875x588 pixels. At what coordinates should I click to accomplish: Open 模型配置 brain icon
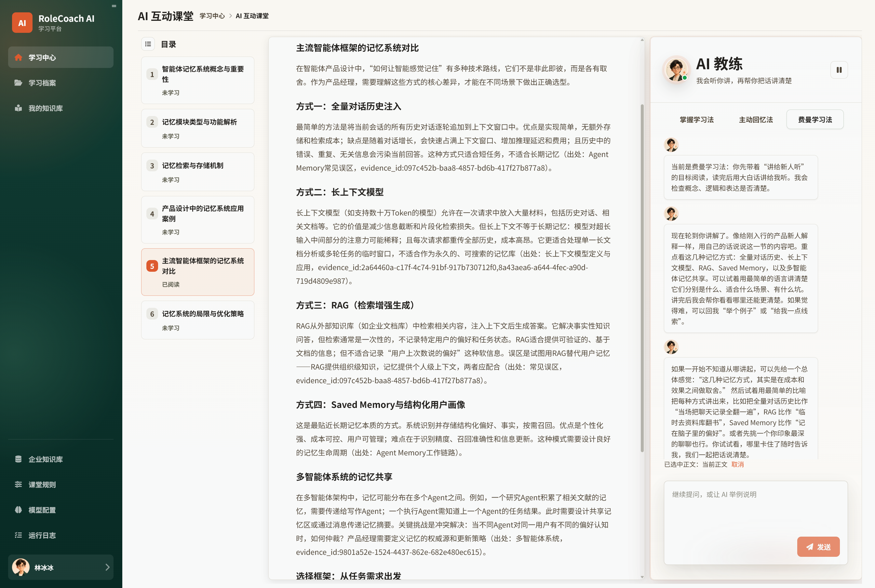19,510
